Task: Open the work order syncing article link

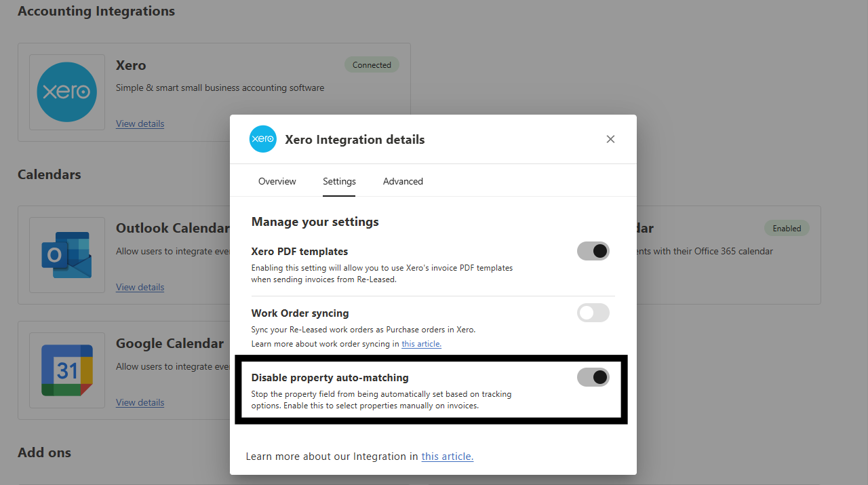Action: pos(421,343)
